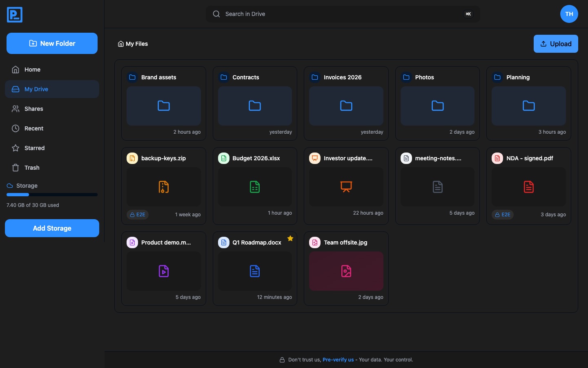Screen dimensions: 588x368
Task: Click the Budget 2026.xlsx spreadsheet icon
Action: tap(255, 187)
